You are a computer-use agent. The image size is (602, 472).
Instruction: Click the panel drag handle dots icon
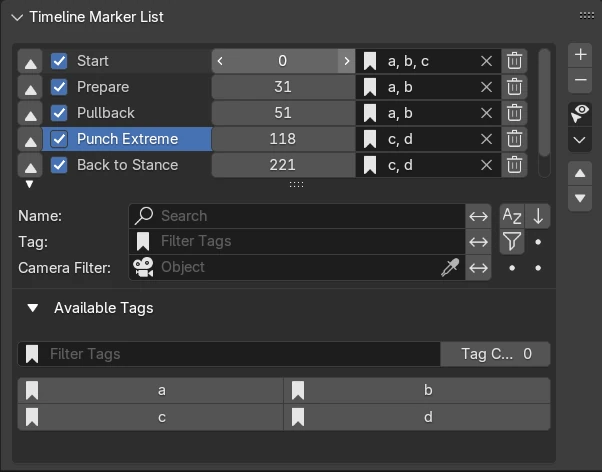point(586,15)
